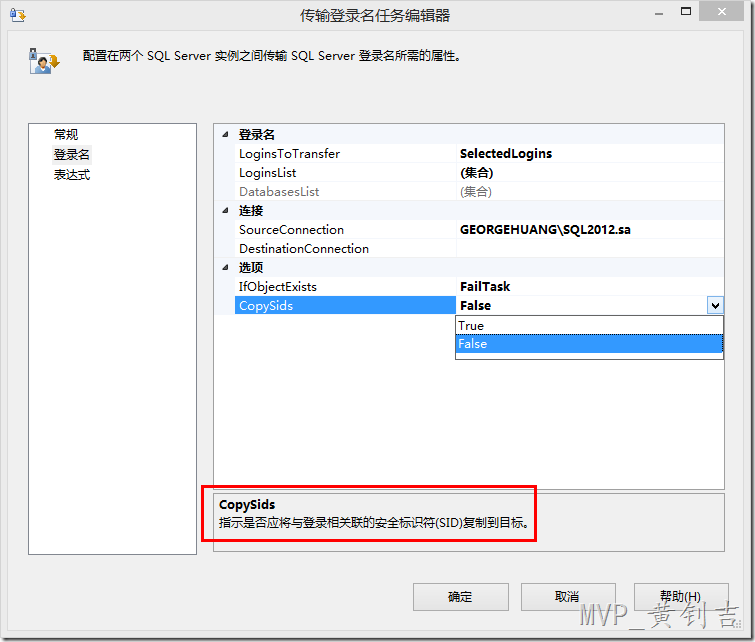Click the CopySids property name

(x=345, y=305)
